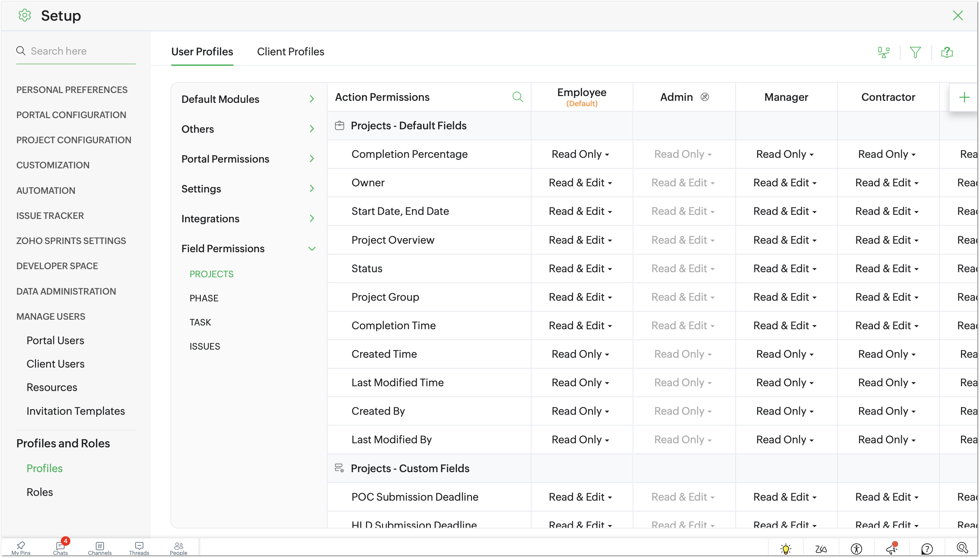Click the compare profiles icon beside filter
Image resolution: width=980 pixels, height=558 pixels.
[x=883, y=52]
